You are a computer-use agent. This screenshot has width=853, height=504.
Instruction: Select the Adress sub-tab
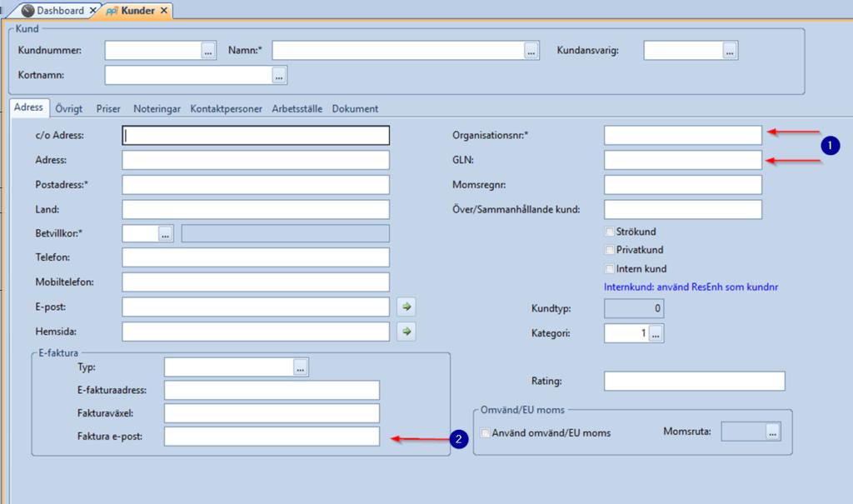pyautogui.click(x=28, y=107)
